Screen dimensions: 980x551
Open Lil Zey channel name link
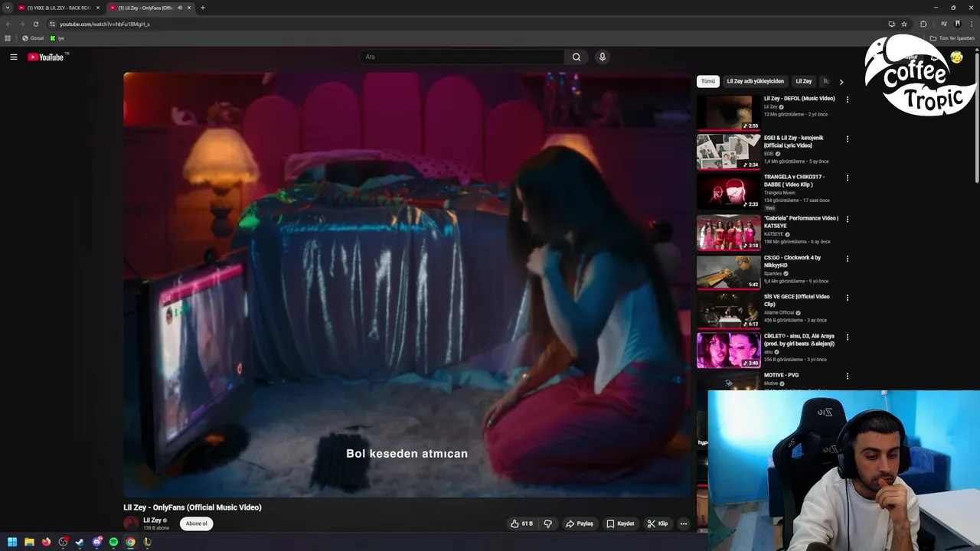tap(152, 520)
